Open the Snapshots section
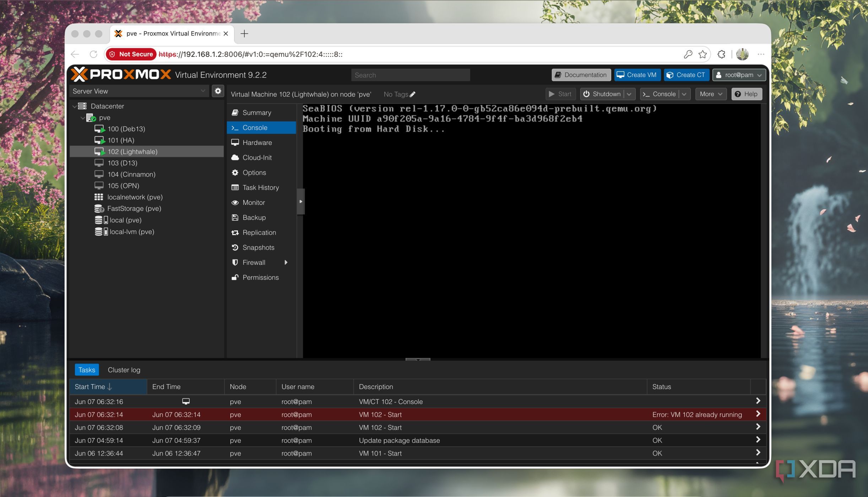 click(x=261, y=247)
